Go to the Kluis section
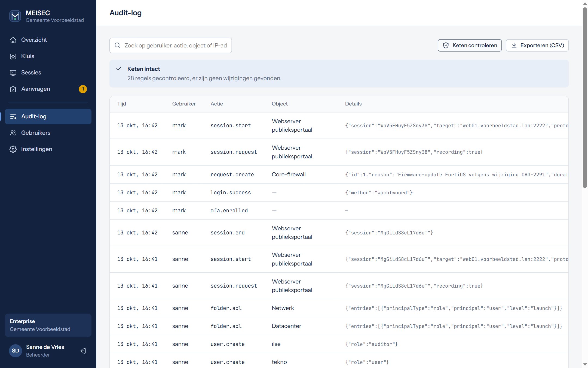The image size is (588, 368). click(x=48, y=56)
